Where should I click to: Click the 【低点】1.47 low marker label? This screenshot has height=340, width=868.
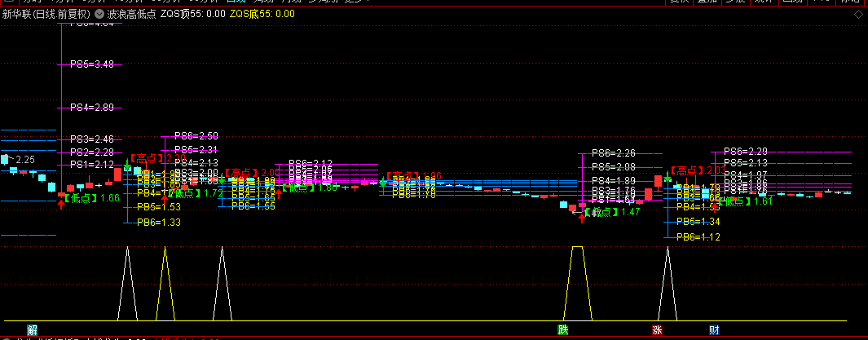coord(612,211)
